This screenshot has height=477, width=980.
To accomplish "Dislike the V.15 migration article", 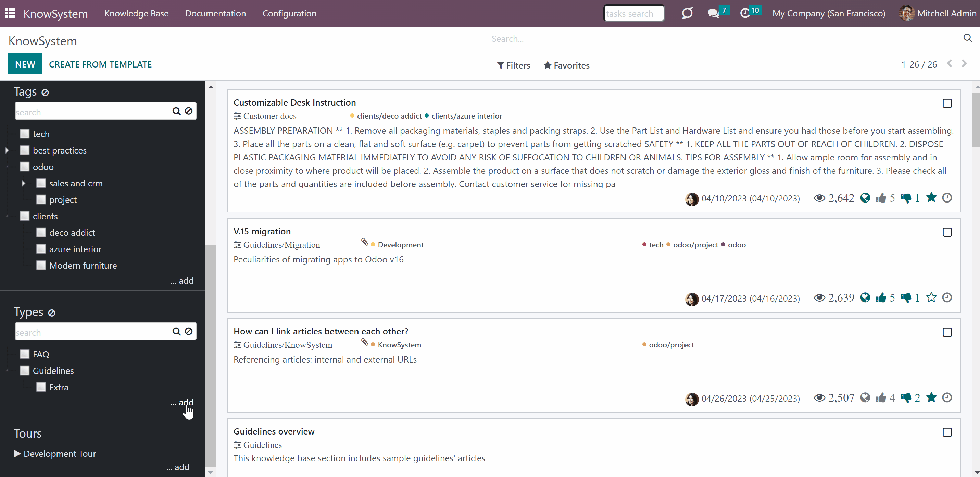I will click(906, 298).
